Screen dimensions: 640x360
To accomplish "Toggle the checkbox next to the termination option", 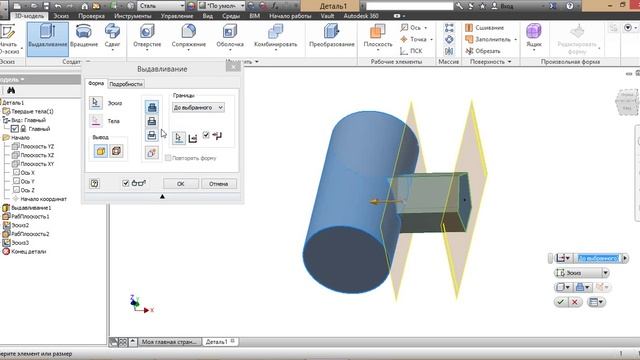I will point(206,135).
